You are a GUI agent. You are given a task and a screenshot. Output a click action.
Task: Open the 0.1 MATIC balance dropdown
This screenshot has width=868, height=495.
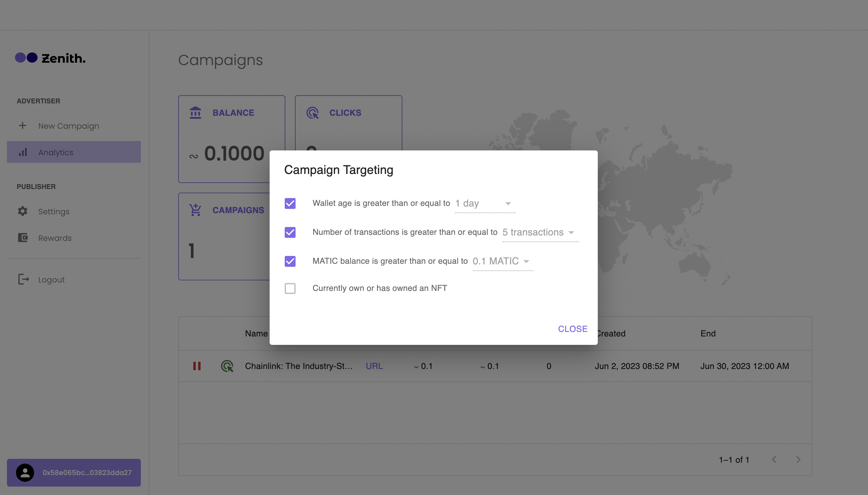tap(502, 261)
